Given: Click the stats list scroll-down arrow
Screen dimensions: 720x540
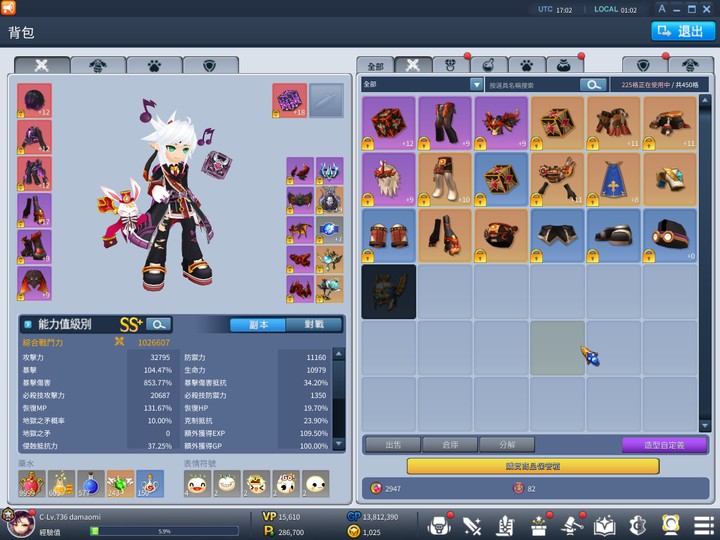Looking at the screenshot, I should coord(339,444).
